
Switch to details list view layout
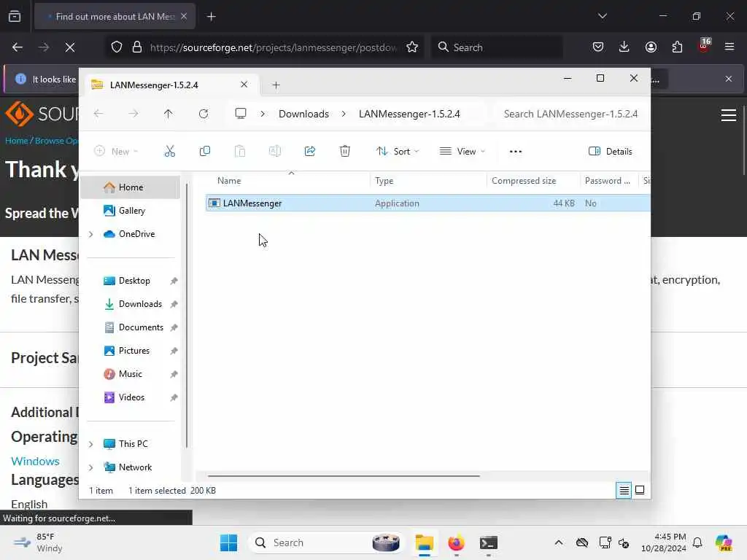pyautogui.click(x=624, y=490)
